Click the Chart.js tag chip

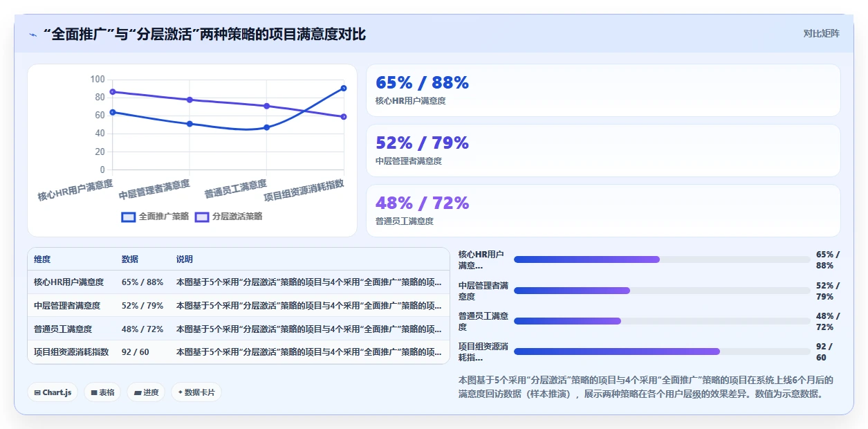[53, 392]
